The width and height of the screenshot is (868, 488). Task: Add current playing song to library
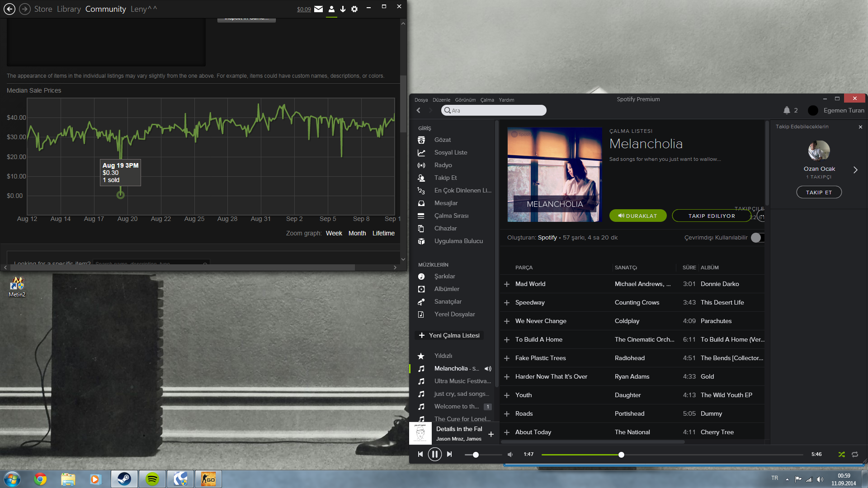491,434
